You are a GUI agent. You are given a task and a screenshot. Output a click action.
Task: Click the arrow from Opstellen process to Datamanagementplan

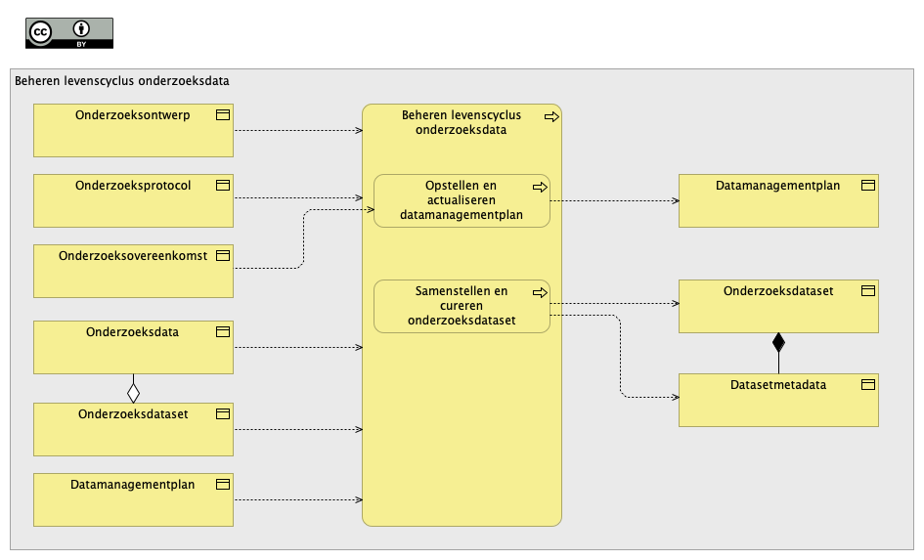point(615,200)
